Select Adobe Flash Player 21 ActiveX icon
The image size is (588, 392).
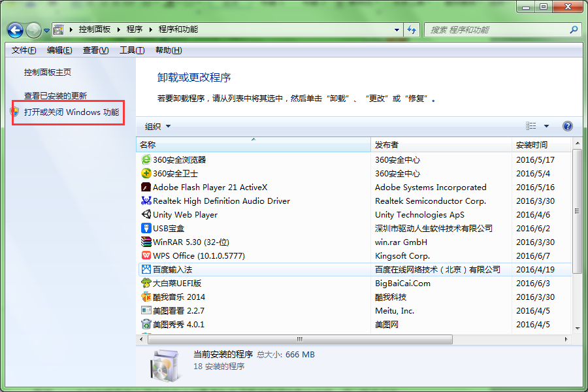pyautogui.click(x=146, y=188)
